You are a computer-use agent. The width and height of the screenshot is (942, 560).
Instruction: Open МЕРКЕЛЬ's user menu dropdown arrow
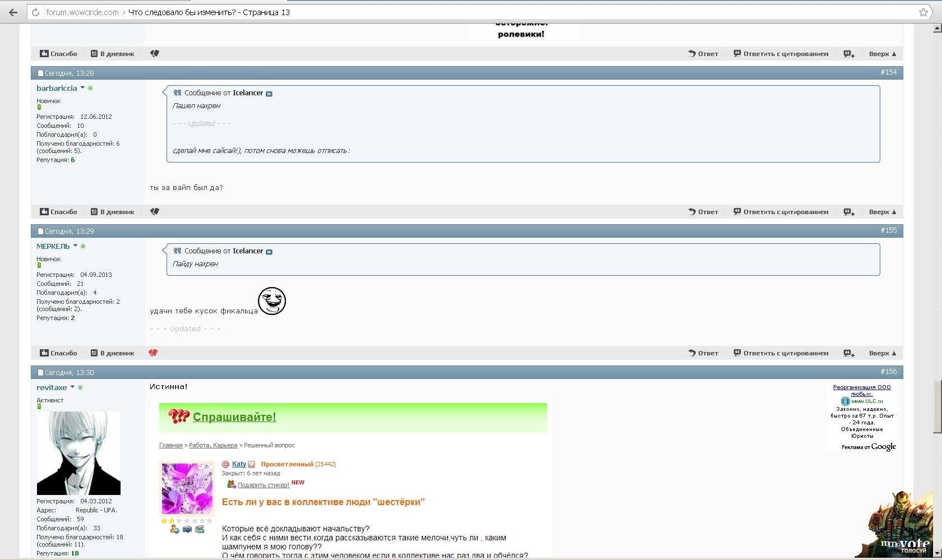coord(75,246)
